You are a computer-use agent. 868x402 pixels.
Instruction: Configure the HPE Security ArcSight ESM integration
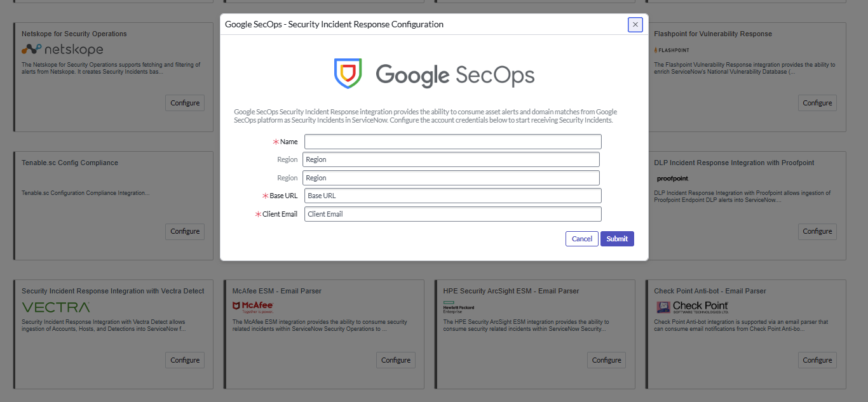606,359
